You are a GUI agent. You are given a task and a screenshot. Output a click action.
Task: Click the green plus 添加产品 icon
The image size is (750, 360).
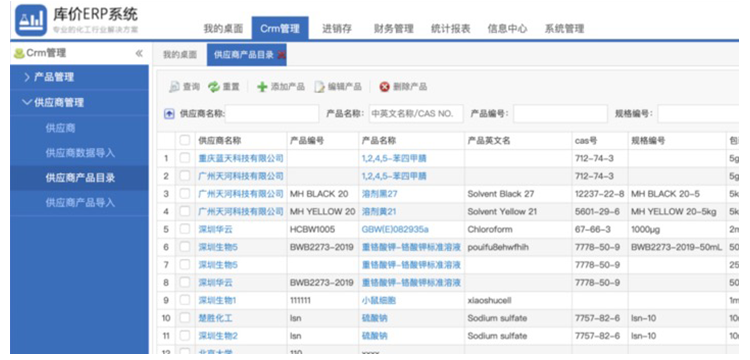coord(262,87)
